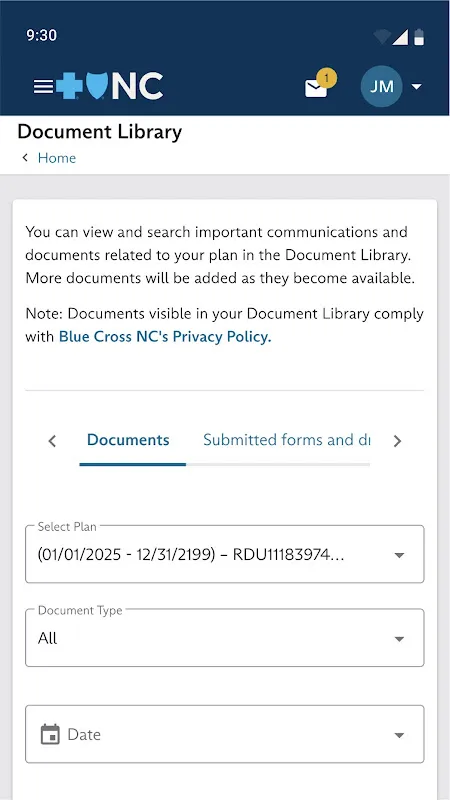Tap the calendar icon in Date field

(50, 735)
